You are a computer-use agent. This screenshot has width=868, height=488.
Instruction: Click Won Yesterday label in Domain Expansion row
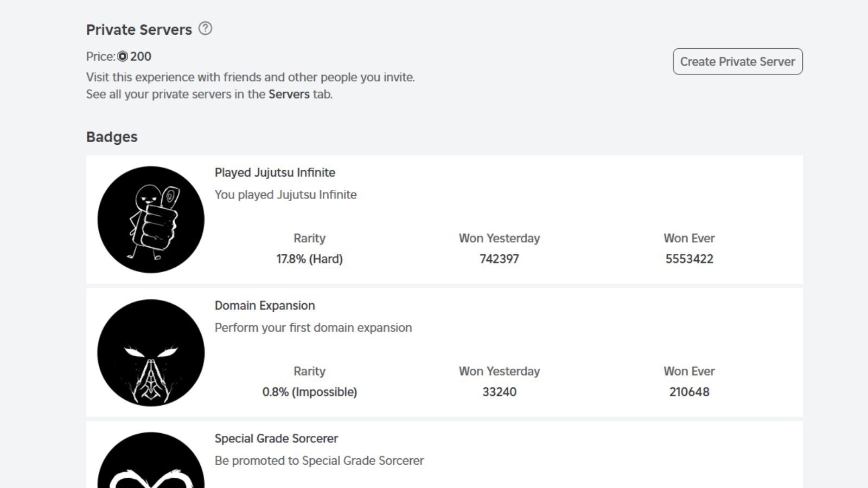tap(499, 371)
